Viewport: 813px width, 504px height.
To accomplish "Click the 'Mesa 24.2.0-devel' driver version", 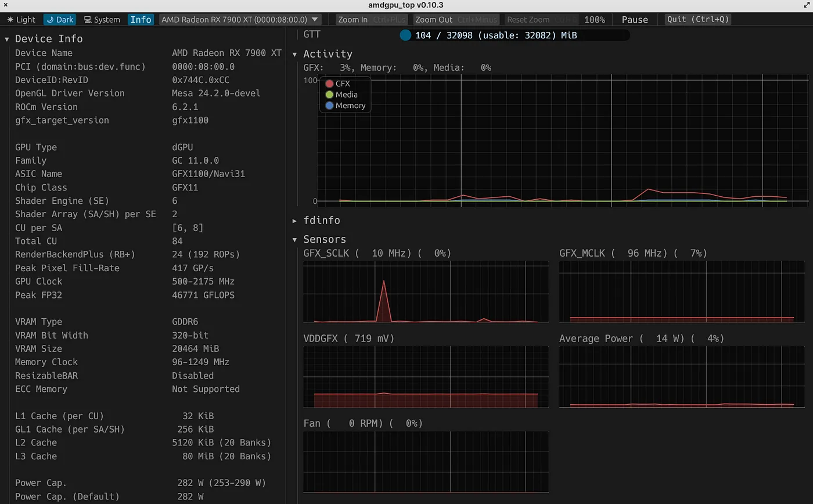I will pos(216,93).
